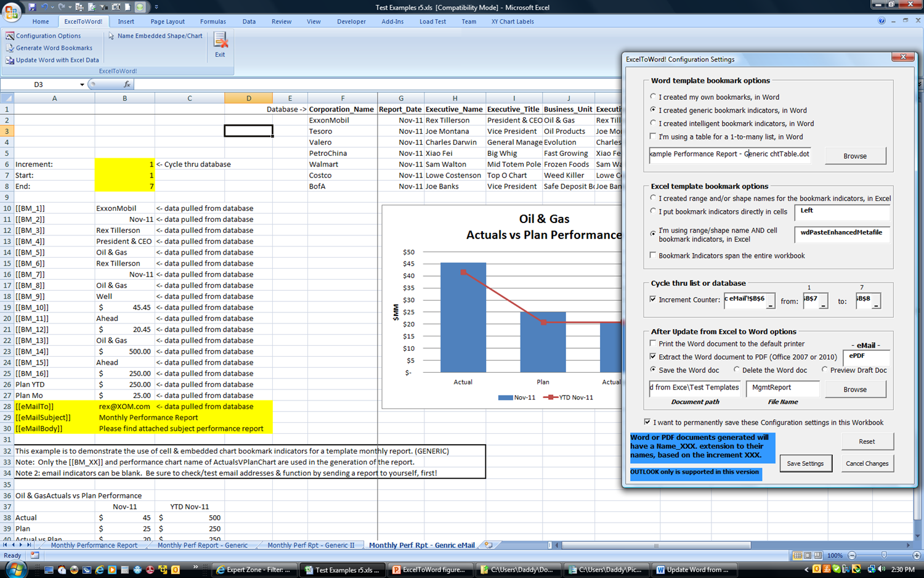Image resolution: width=924 pixels, height=578 pixels.
Task: Click zoom out minus button
Action: tap(852, 555)
